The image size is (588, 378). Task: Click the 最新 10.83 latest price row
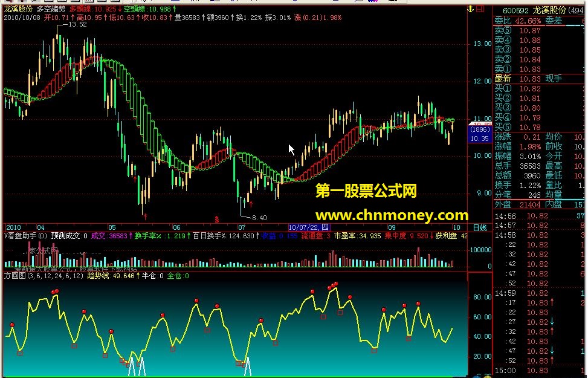pos(517,79)
